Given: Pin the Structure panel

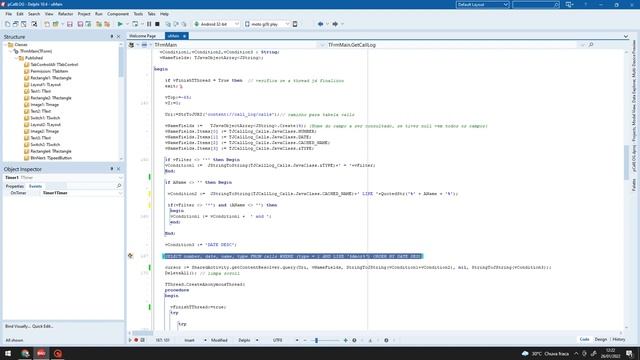Looking at the screenshot, I should [112, 37].
